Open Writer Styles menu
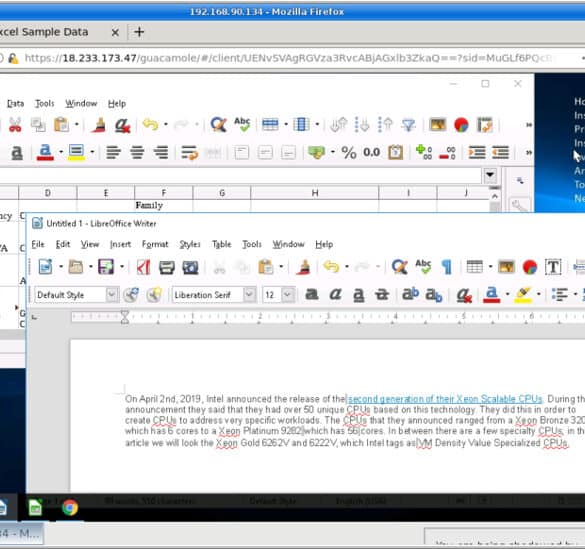585x549 pixels. point(190,244)
